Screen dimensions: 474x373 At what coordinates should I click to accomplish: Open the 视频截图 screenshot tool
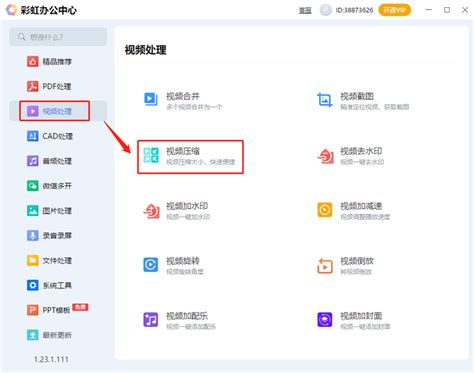[x=363, y=101]
